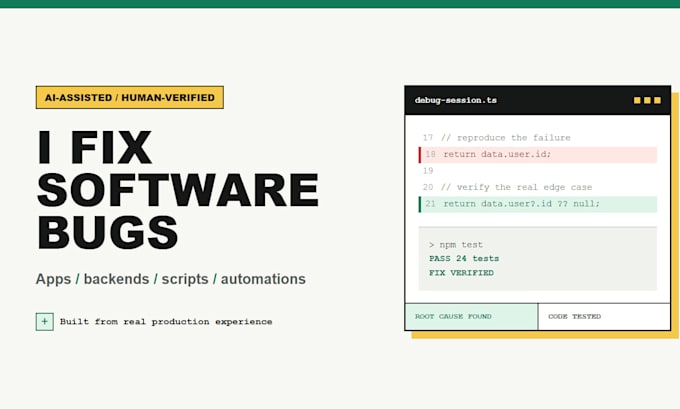The image size is (680, 409).
Task: Click 'Built from real production experience' text
Action: tap(166, 322)
